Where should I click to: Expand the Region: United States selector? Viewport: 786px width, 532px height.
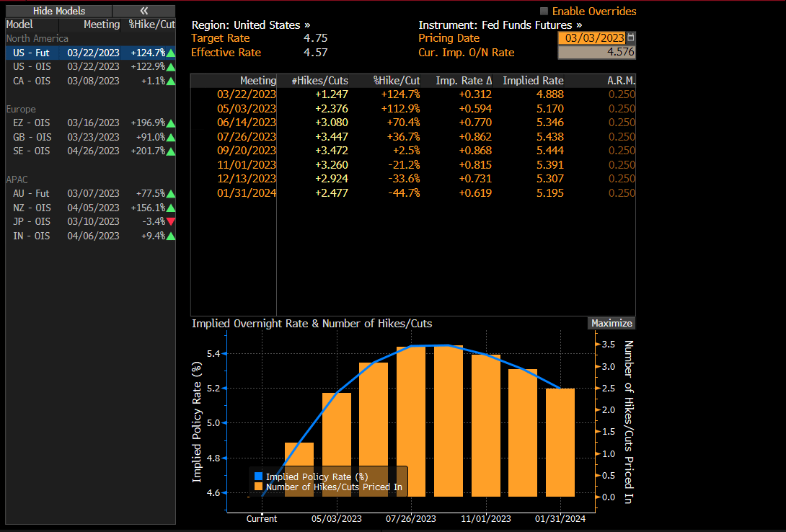click(x=251, y=25)
